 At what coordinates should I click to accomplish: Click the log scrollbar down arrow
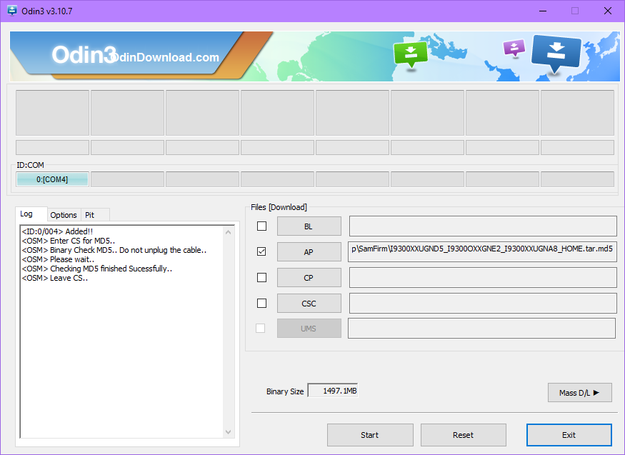click(228, 431)
